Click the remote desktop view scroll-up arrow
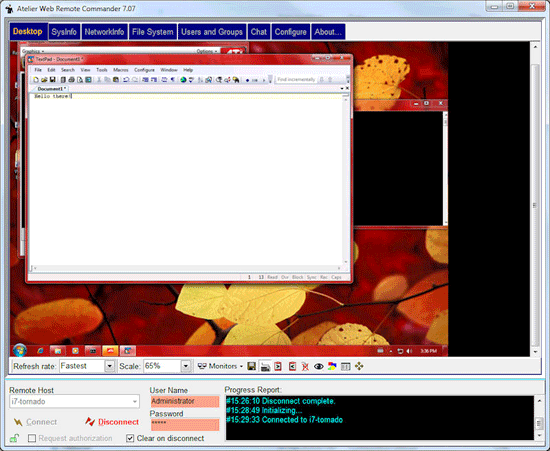This screenshot has height=451, width=550. click(x=536, y=47)
